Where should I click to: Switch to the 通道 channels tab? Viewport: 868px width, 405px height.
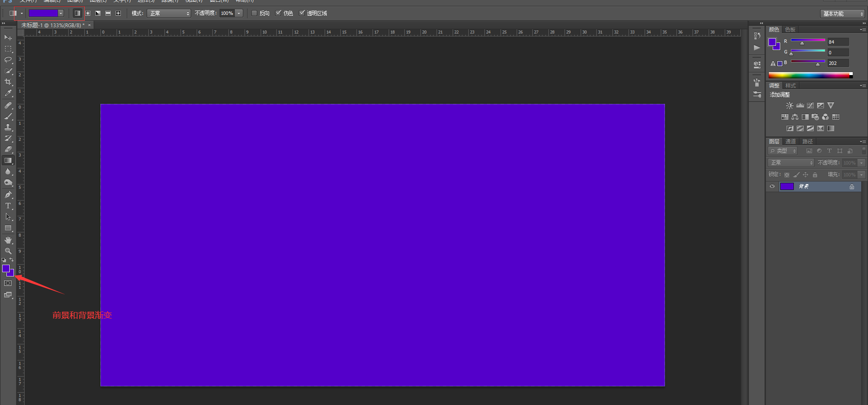(x=790, y=142)
